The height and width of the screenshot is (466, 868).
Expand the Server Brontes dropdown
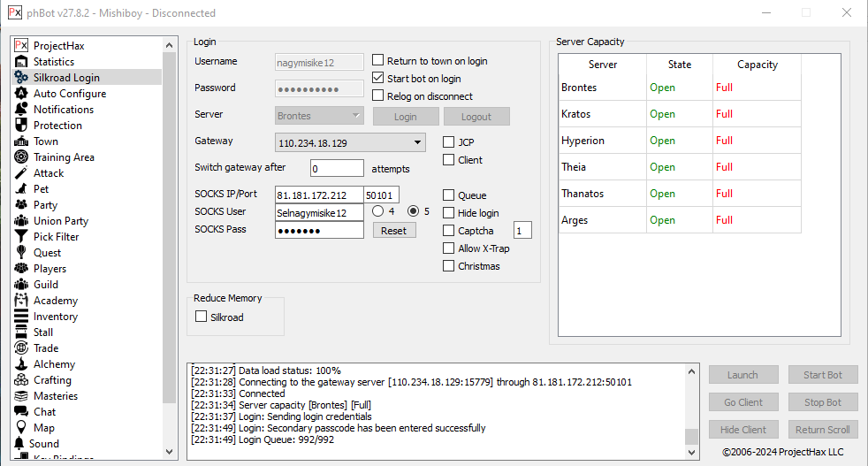356,116
